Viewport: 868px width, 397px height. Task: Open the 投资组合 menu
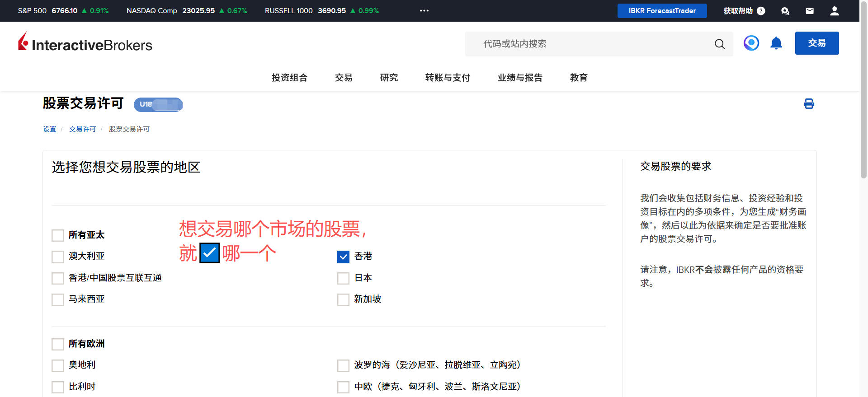coord(289,78)
